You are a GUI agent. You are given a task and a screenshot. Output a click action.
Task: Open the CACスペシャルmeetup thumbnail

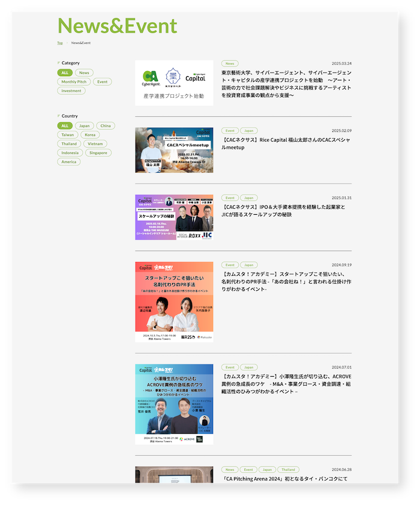[x=174, y=150]
